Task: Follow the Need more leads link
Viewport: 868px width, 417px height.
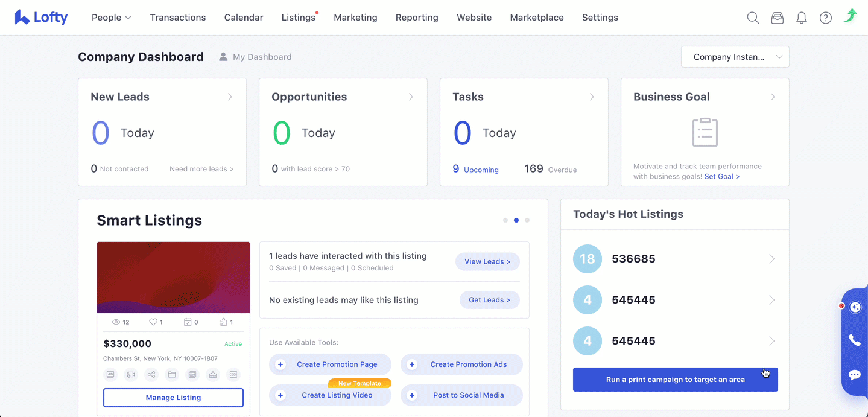Action: pyautogui.click(x=201, y=169)
